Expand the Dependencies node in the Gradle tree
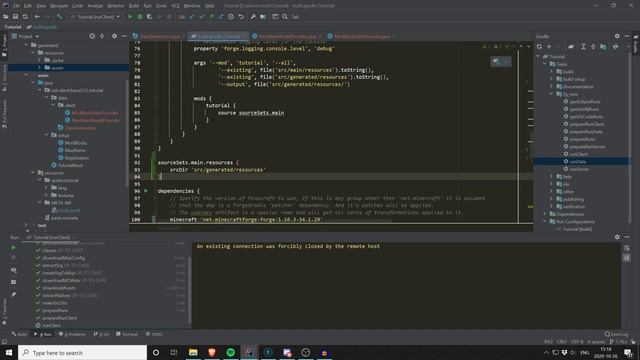Screen dimensions: 640x360 545,214
